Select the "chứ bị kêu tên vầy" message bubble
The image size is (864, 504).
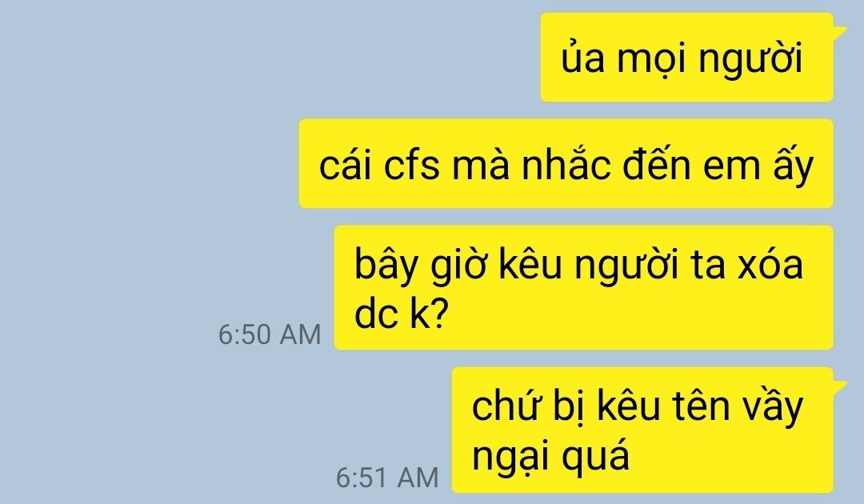642,430
